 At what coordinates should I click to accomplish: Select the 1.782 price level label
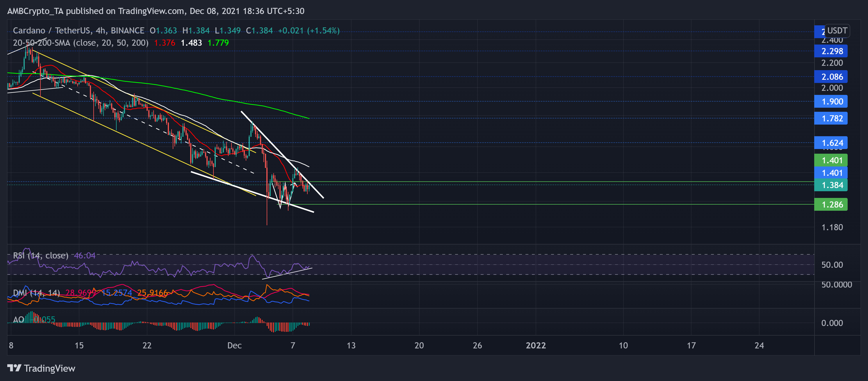[831, 118]
